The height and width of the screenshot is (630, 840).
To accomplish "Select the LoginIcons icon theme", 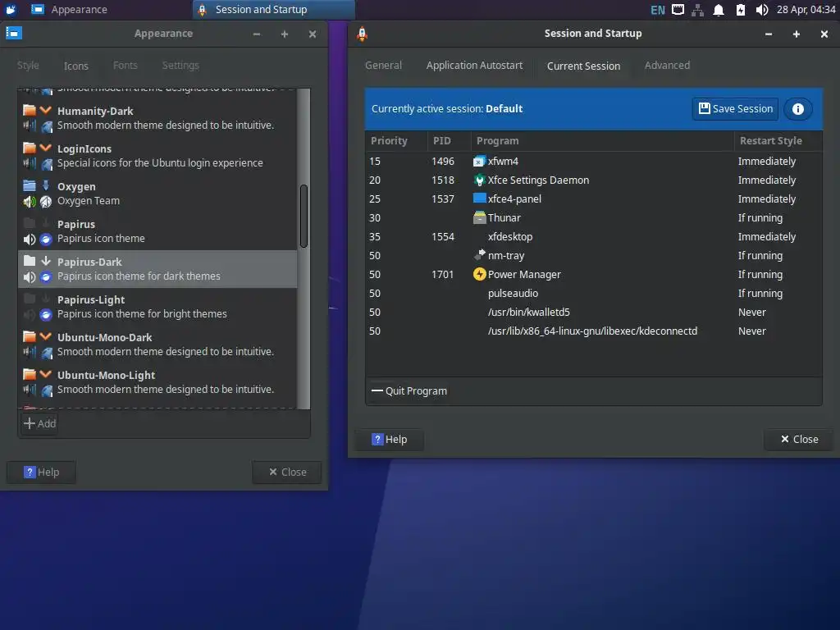I will tap(157, 156).
